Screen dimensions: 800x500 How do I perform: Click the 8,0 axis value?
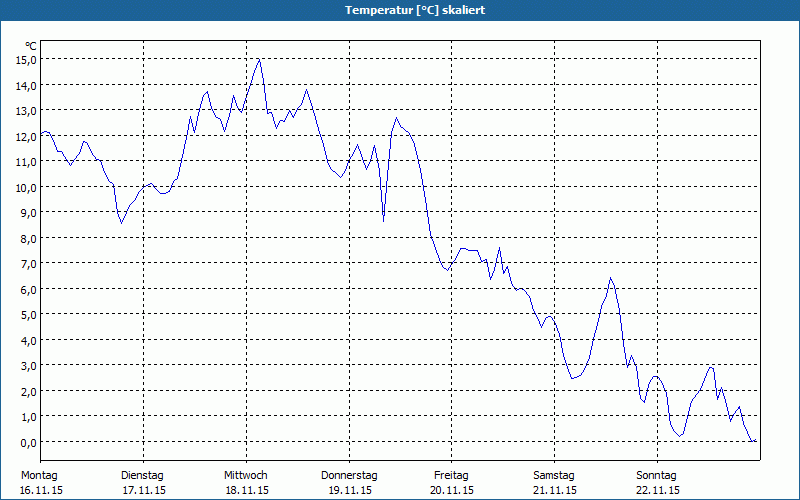click(x=30, y=238)
